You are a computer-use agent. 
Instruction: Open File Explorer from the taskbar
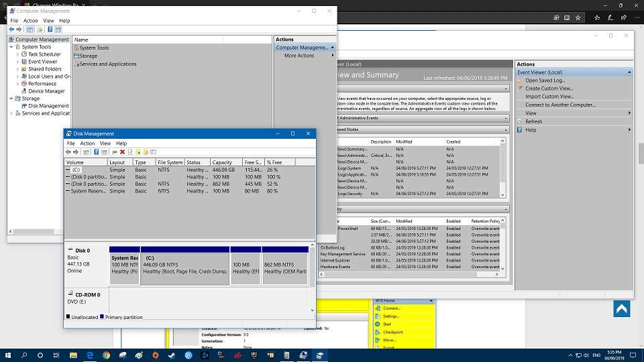[73, 355]
